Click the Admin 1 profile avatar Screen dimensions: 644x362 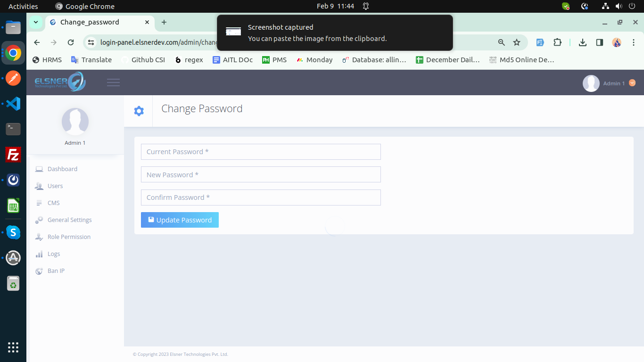pos(591,82)
